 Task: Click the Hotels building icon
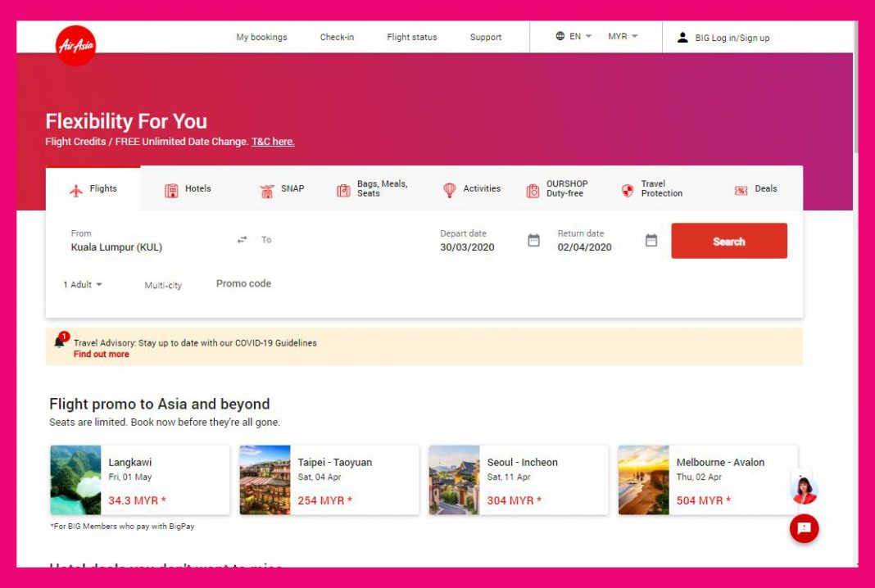pyautogui.click(x=172, y=189)
